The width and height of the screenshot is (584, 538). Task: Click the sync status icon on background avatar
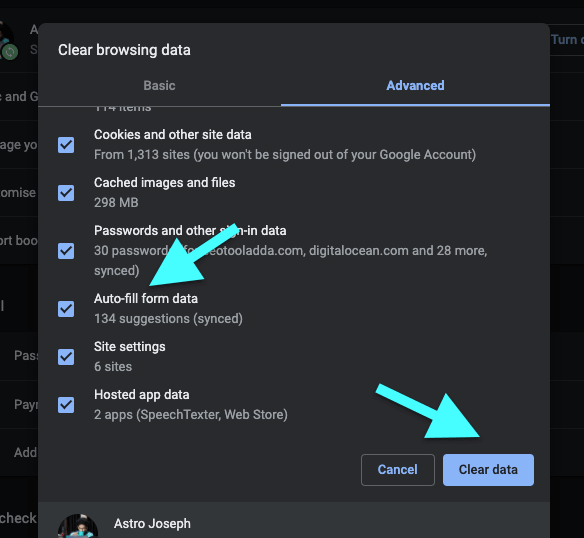coord(10,52)
